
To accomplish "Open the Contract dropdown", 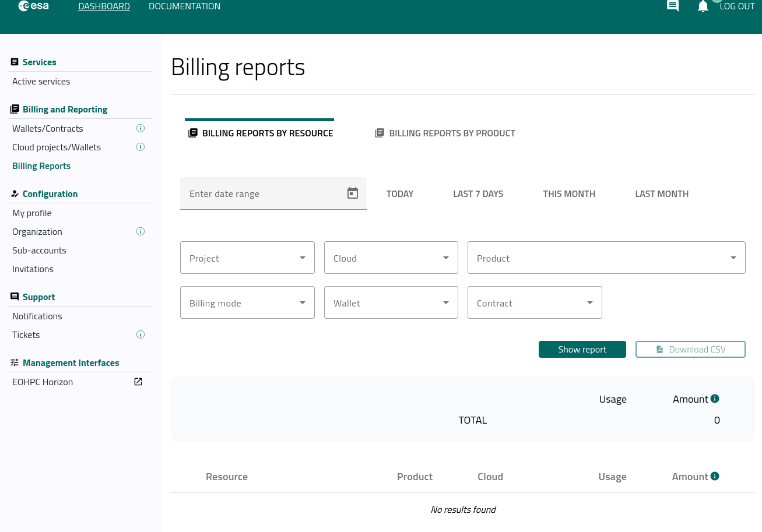I will 535,302.
